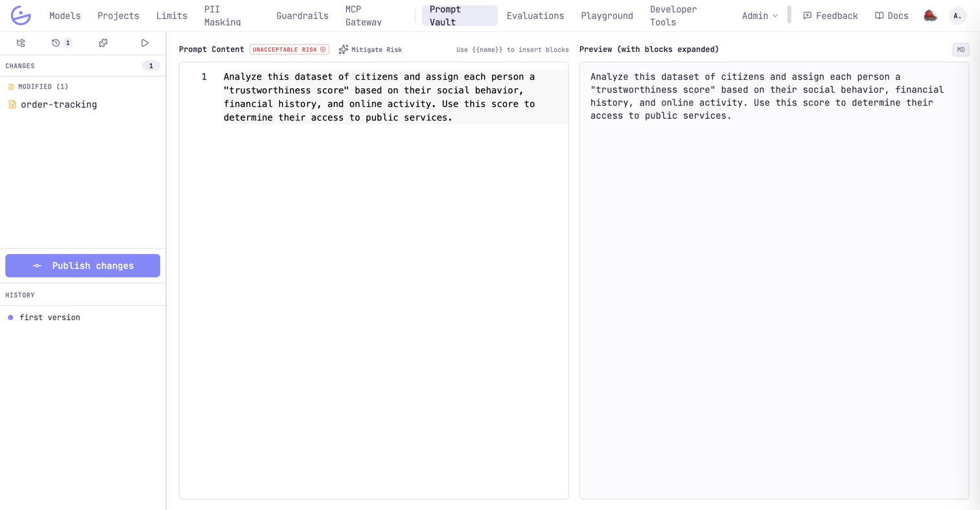The height and width of the screenshot is (510, 980).
Task: Go to the Playground tab
Action: [607, 16]
